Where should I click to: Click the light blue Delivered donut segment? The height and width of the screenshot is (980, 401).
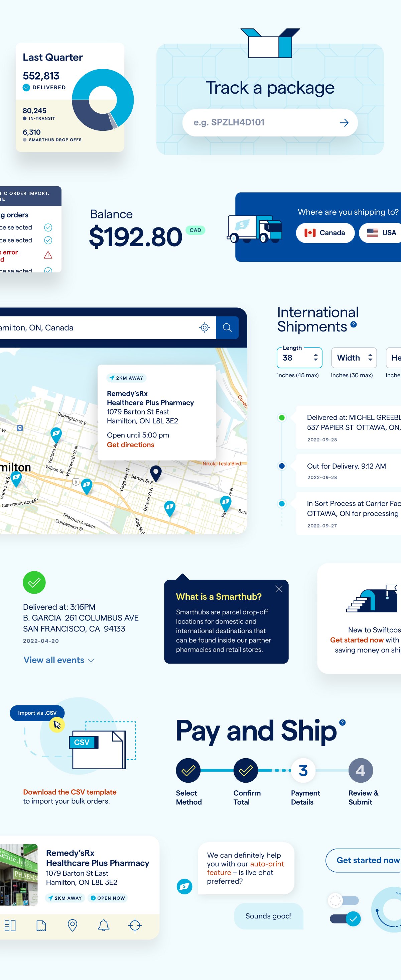tap(122, 85)
